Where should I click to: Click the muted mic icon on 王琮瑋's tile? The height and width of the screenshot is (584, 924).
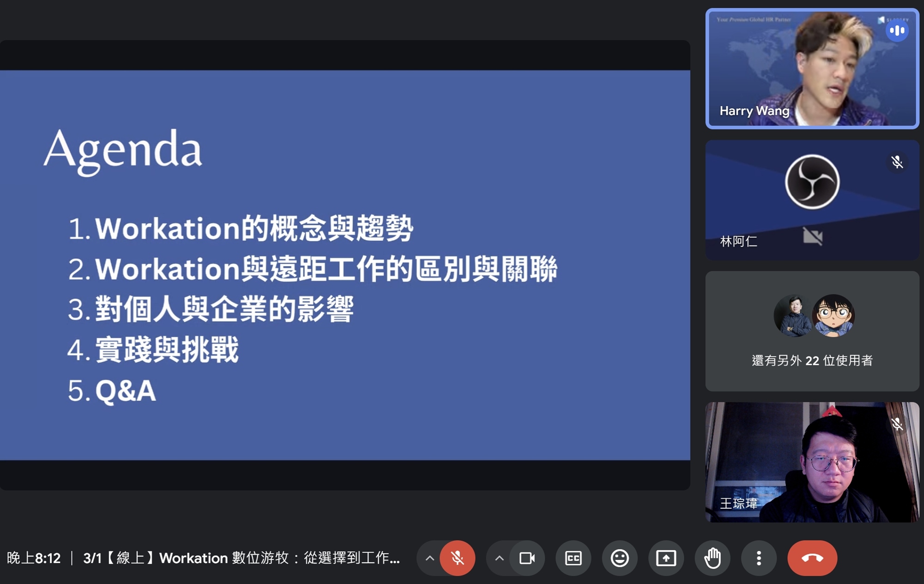[897, 424]
